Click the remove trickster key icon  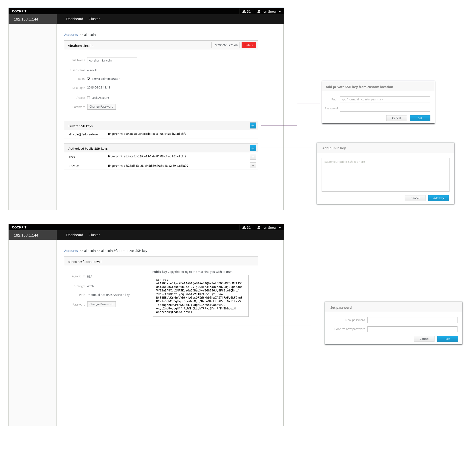(x=252, y=165)
